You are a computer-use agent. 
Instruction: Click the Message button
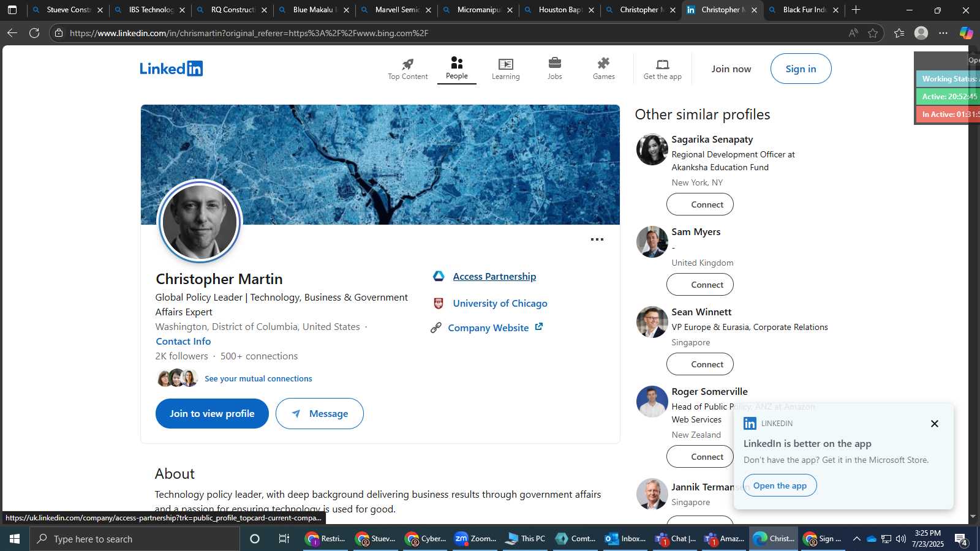click(x=320, y=413)
